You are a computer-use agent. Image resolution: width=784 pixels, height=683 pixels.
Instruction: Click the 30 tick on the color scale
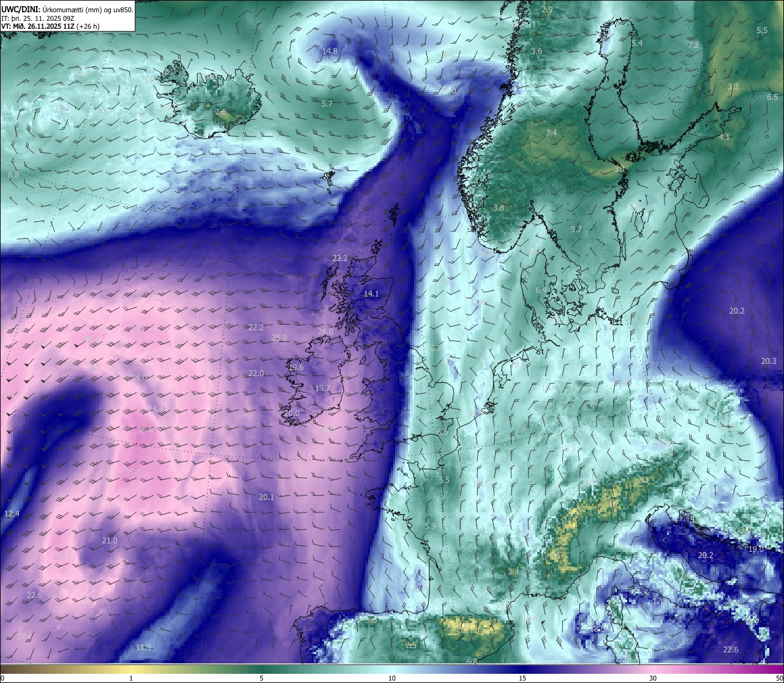pos(653,678)
